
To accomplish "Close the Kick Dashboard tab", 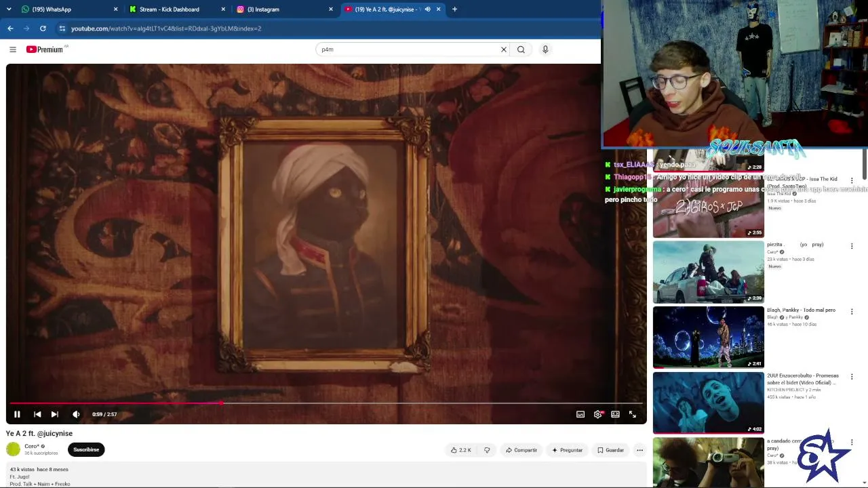I will (223, 9).
